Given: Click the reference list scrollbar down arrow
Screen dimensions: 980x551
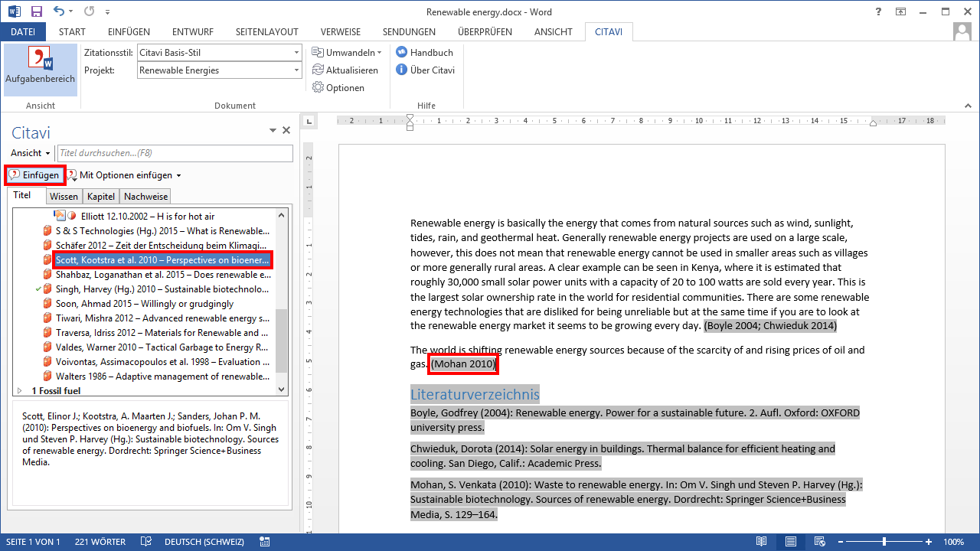Looking at the screenshot, I should (281, 390).
